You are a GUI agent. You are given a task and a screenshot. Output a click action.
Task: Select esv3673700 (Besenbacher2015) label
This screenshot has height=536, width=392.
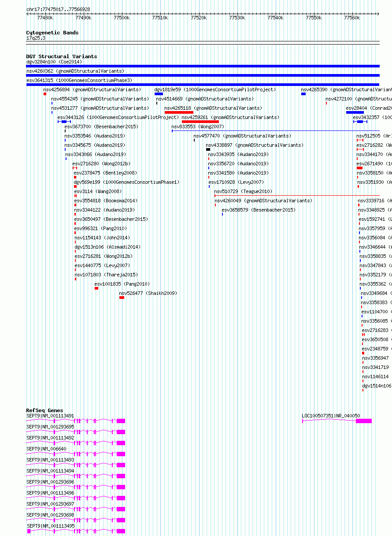pyautogui.click(x=101, y=127)
